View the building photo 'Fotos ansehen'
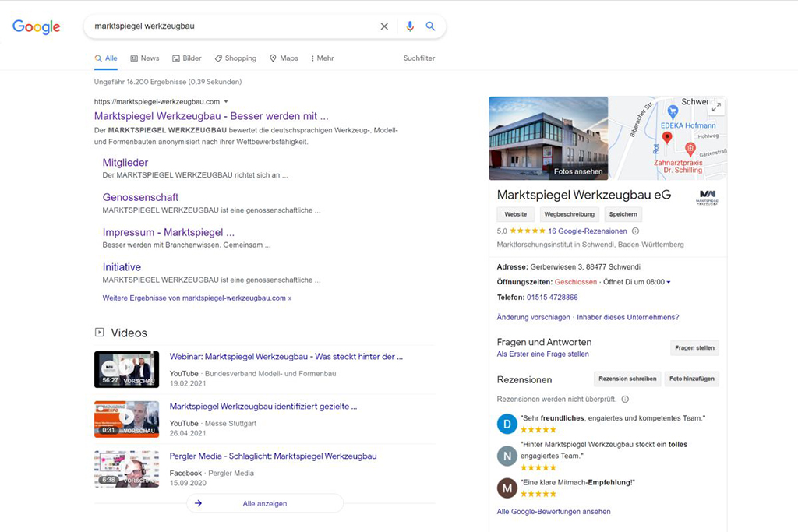Screen dimensions: 798x532 click(549, 139)
